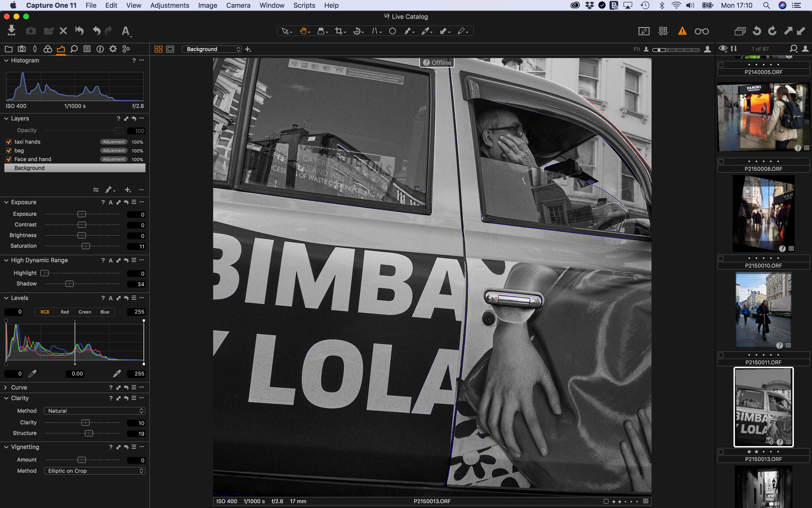Image resolution: width=812 pixels, height=508 pixels.
Task: Open the Camera menu
Action: click(x=238, y=6)
